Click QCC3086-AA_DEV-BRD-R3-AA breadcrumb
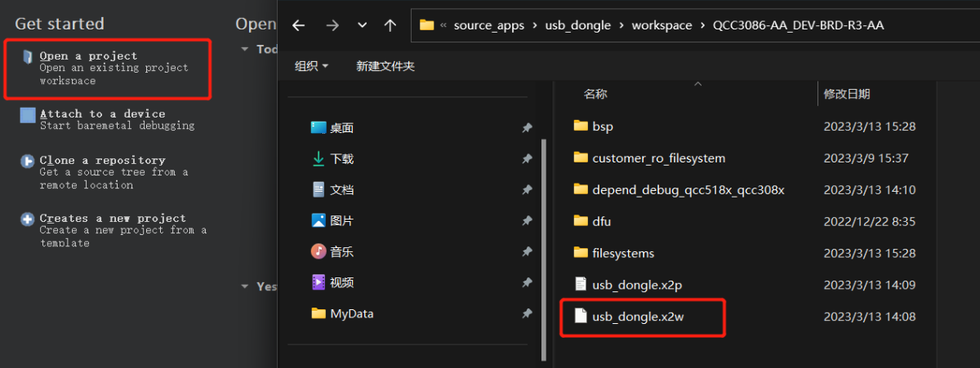 point(798,25)
